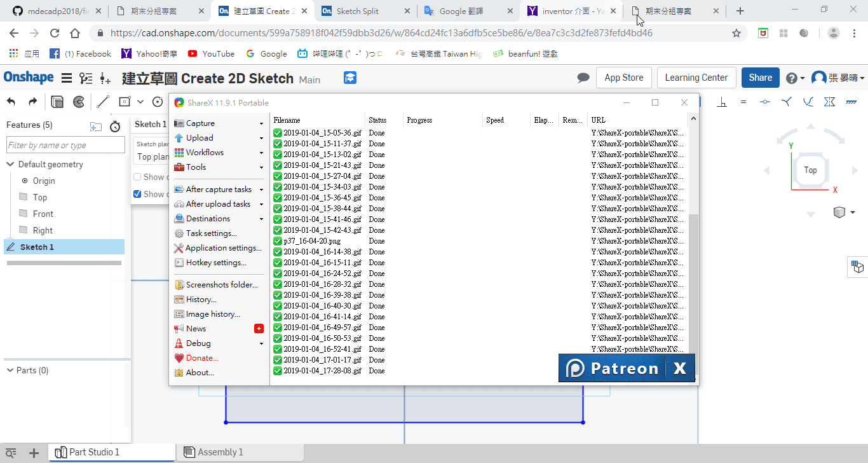Click the tab manager icon at bottom left

tap(11, 453)
